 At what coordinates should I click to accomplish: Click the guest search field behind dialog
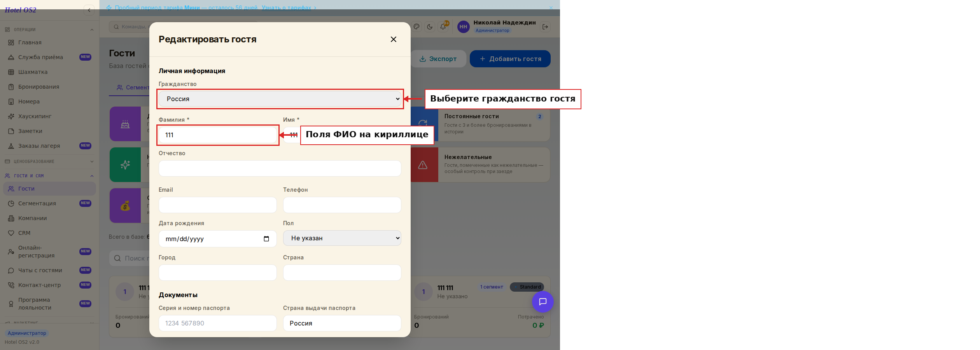tap(130, 258)
